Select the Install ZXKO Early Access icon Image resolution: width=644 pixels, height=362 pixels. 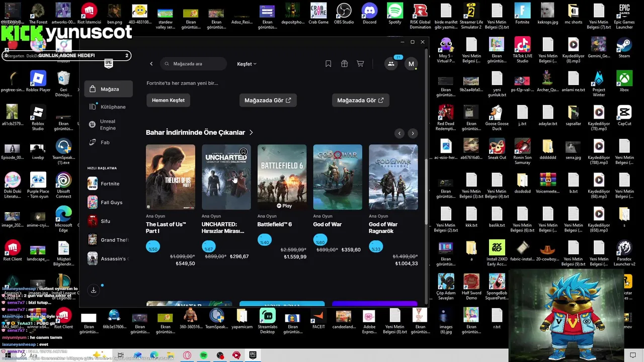coord(497,253)
